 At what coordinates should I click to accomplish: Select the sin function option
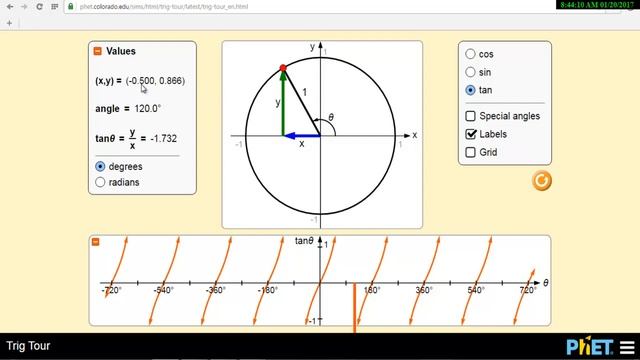[x=470, y=72]
